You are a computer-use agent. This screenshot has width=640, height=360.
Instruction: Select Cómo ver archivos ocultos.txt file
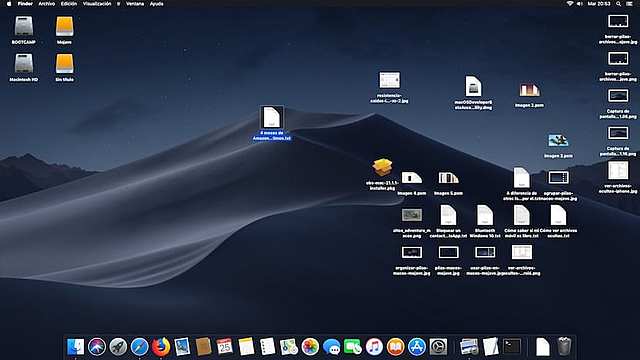click(558, 215)
